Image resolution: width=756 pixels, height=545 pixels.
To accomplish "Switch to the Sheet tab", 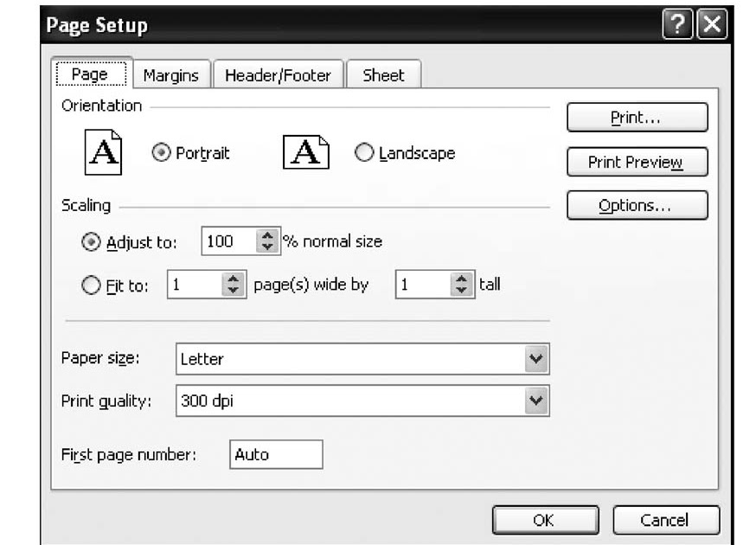I will (x=383, y=75).
